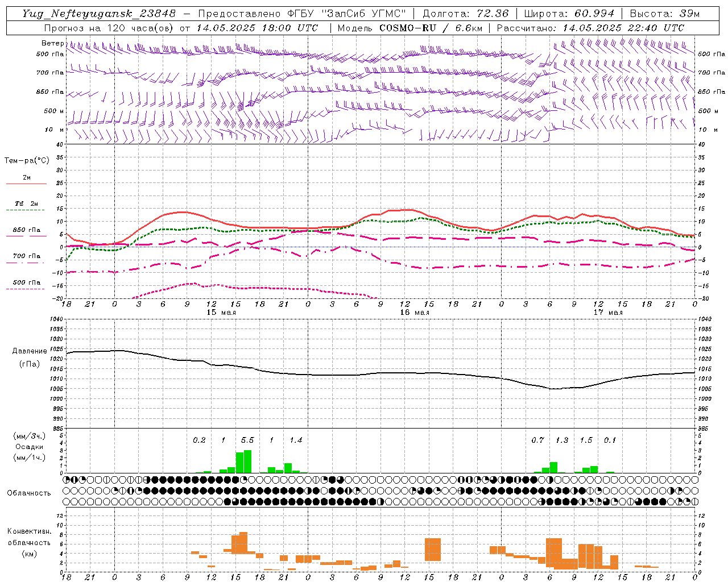Click the 0.1 precipitation total value
This screenshot has height=582, width=728.
(610, 440)
